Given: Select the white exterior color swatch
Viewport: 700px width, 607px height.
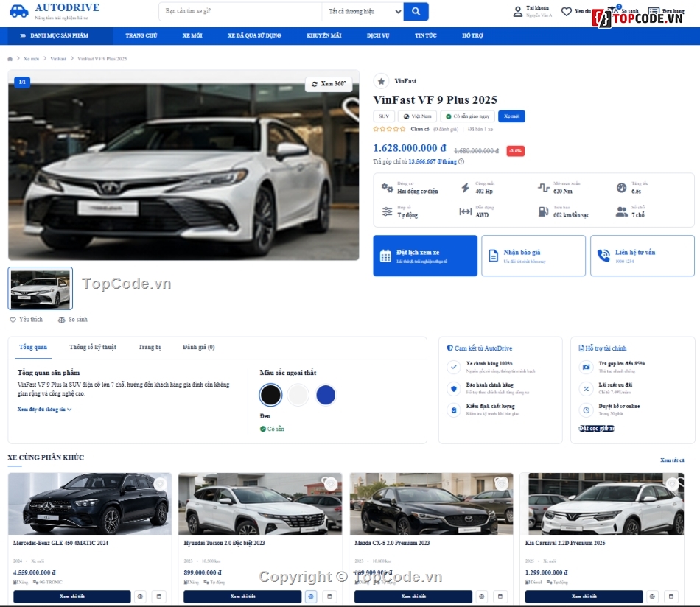Looking at the screenshot, I should (298, 395).
